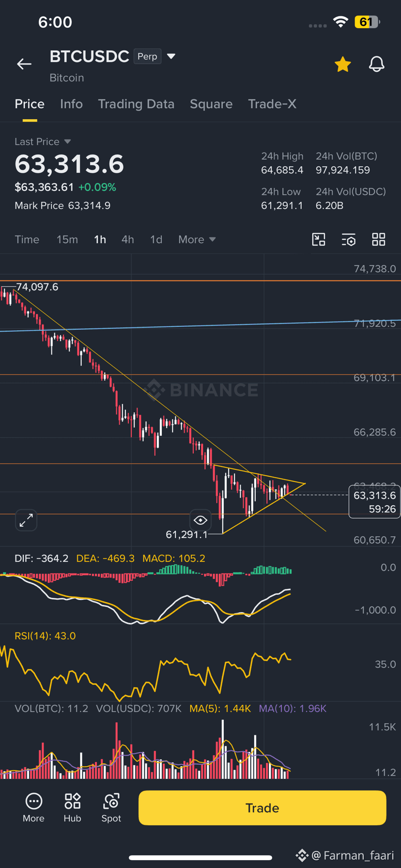The width and height of the screenshot is (401, 868).
Task: Tap the MA(5): 1.44K volume label
Action: [x=220, y=709]
